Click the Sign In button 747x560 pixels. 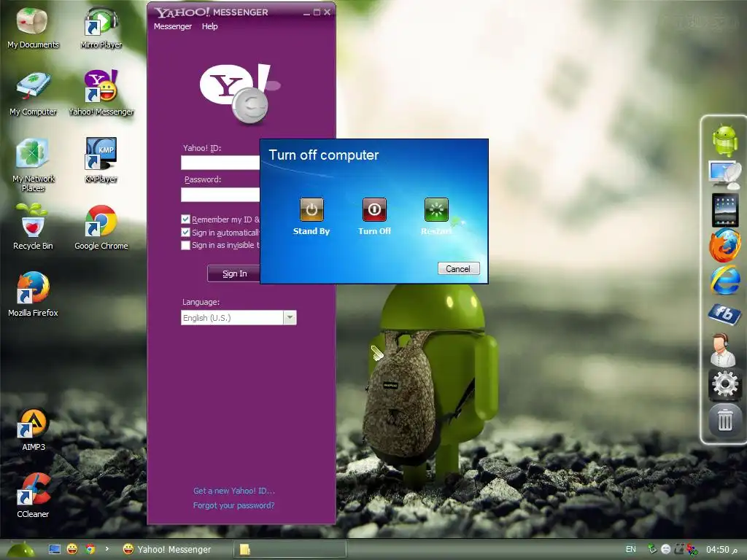pos(234,273)
